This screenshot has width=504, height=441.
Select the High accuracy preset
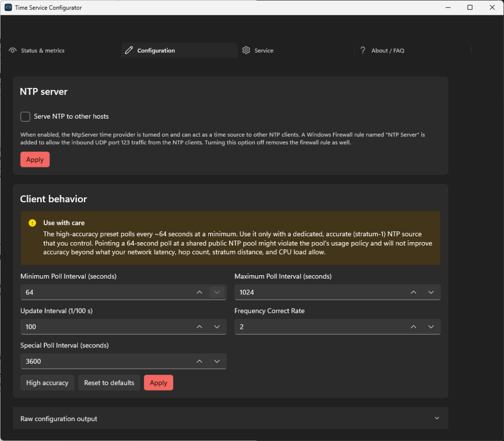pos(47,382)
